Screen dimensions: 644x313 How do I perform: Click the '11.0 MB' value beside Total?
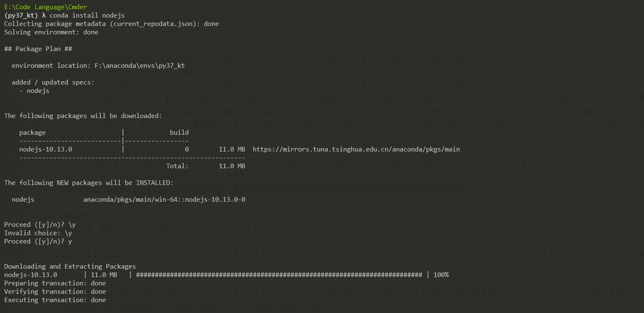pyautogui.click(x=232, y=166)
